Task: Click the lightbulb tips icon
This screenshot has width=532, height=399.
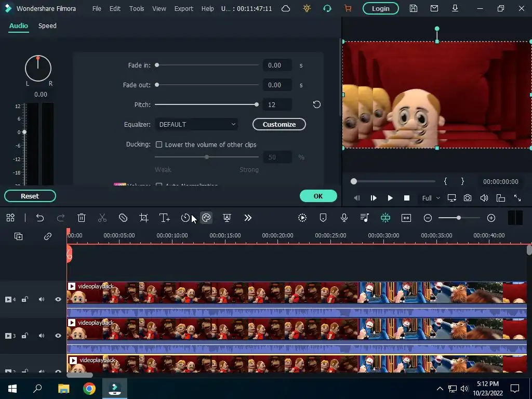Action: pos(307,8)
